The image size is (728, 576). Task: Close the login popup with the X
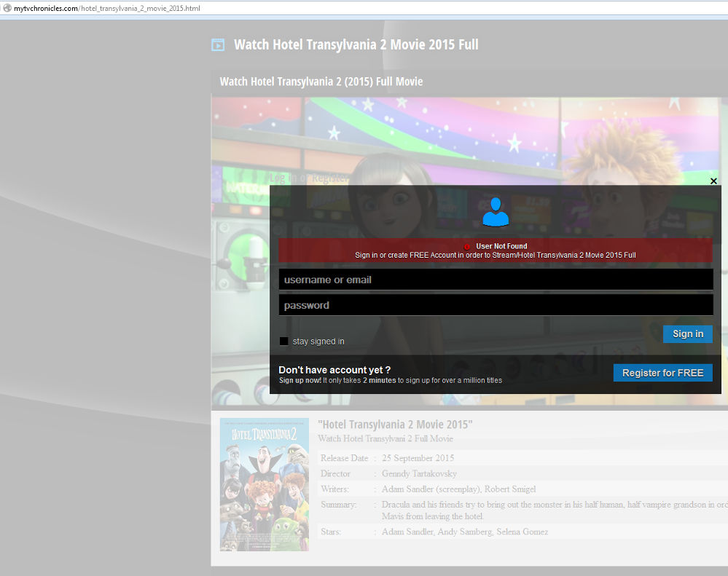[x=713, y=181]
